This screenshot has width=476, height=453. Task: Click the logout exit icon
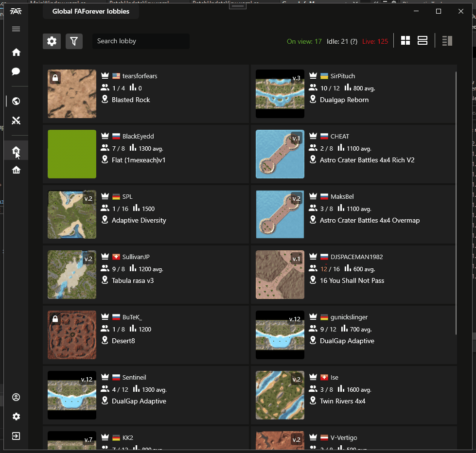coord(16,436)
